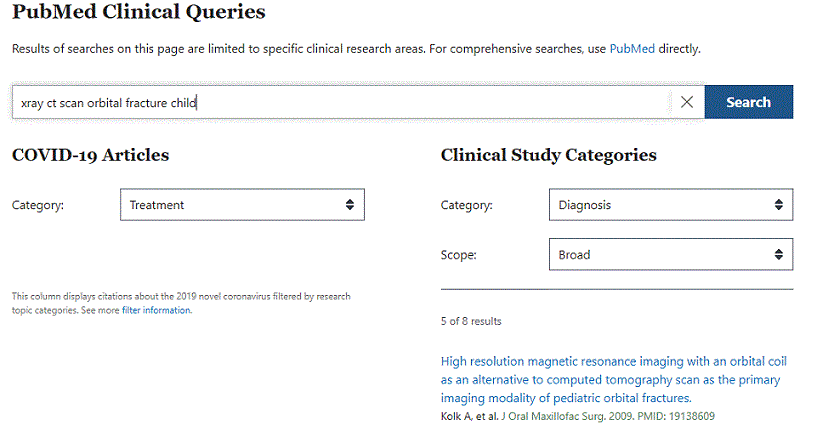Open the Clinical Study Category dropdown
Image resolution: width=834 pixels, height=426 pixels.
pyautogui.click(x=671, y=205)
